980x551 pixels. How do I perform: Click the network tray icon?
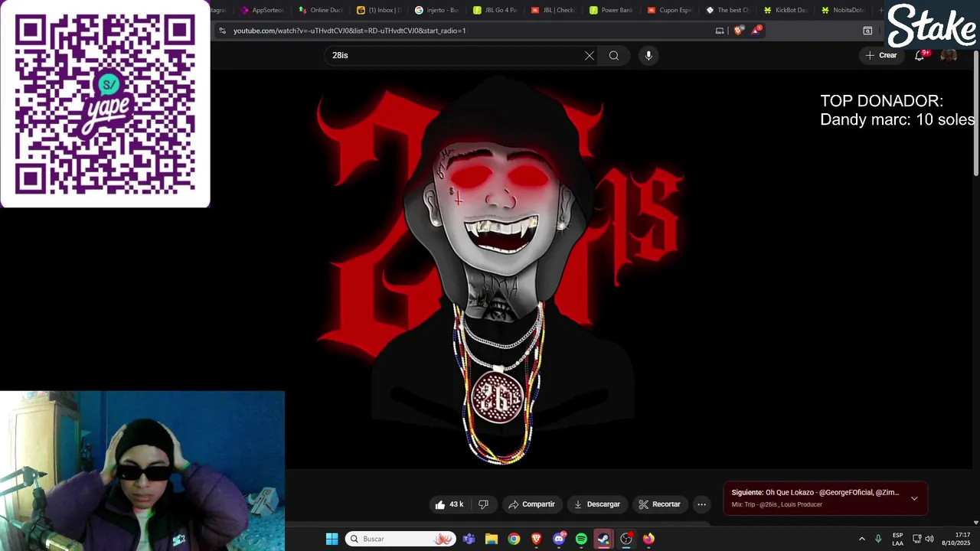pos(917,539)
